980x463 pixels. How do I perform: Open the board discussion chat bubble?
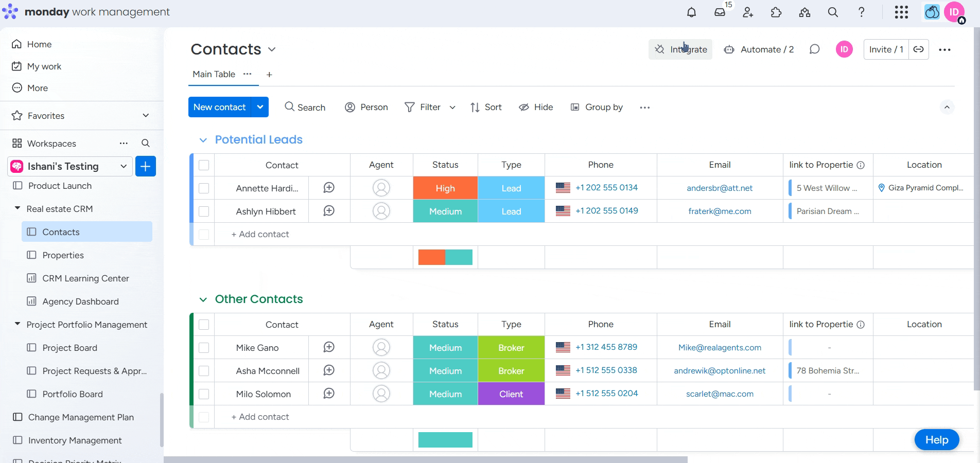[x=814, y=49]
